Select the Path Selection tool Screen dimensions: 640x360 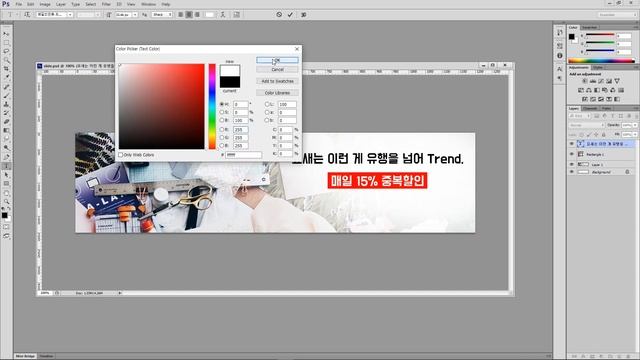6,175
